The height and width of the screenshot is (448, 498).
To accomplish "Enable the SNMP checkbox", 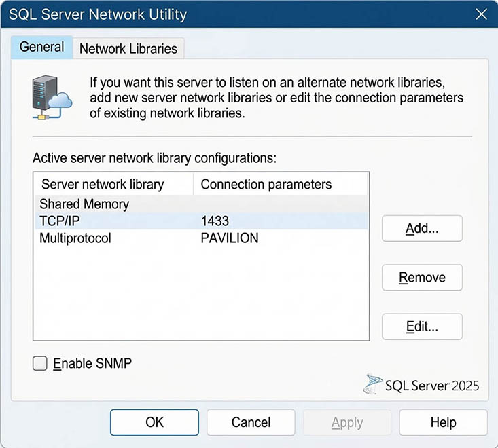I will (x=40, y=363).
